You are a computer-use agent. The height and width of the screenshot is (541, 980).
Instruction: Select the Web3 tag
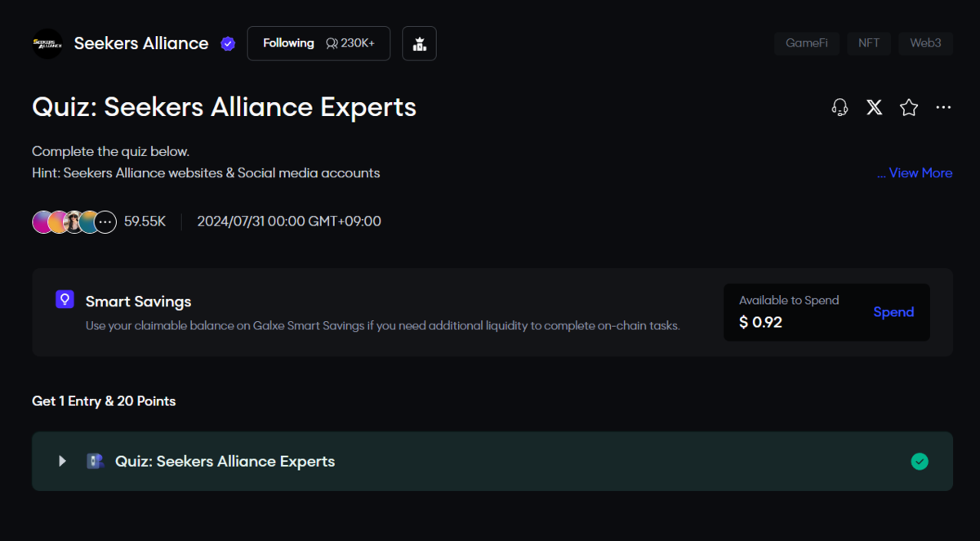(x=925, y=43)
